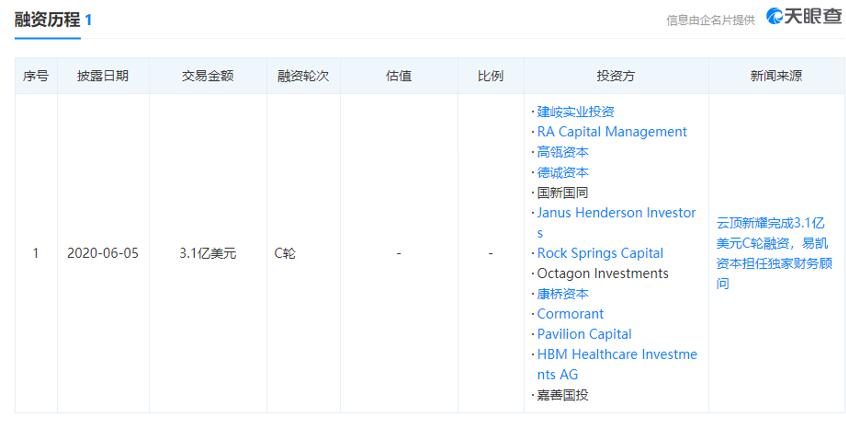The image size is (846, 421).
Task: Click the funding history count number 1
Action: 88,21
